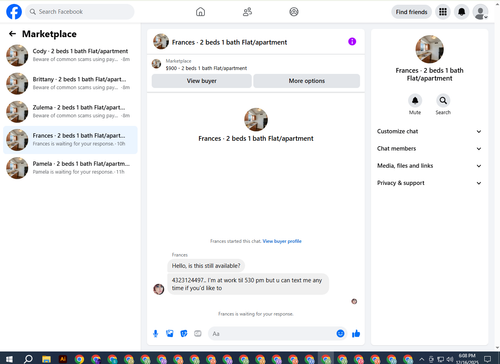Open Brittany's conversation
The image size is (500, 364).
tap(70, 83)
